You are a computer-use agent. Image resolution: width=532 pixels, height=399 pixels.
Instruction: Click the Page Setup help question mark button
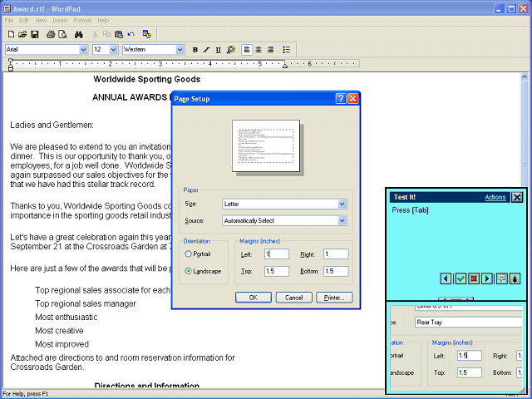[x=341, y=99]
